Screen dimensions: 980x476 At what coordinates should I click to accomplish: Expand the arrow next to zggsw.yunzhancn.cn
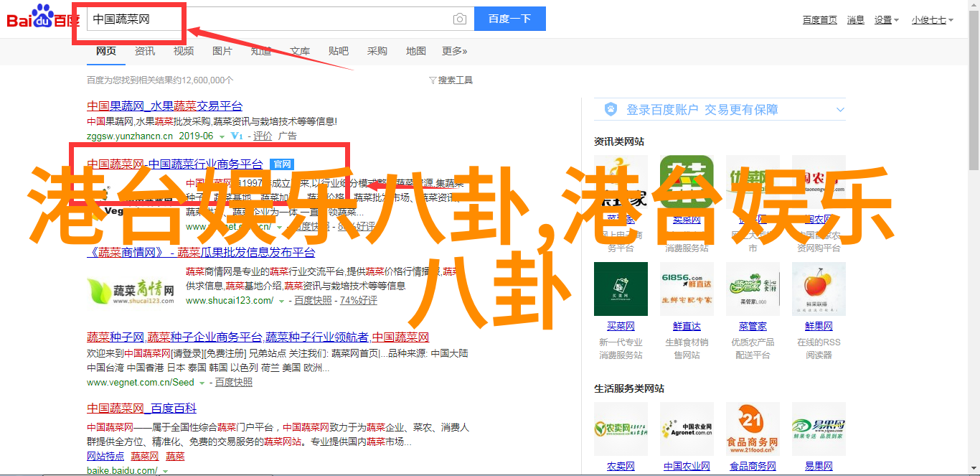click(x=222, y=136)
